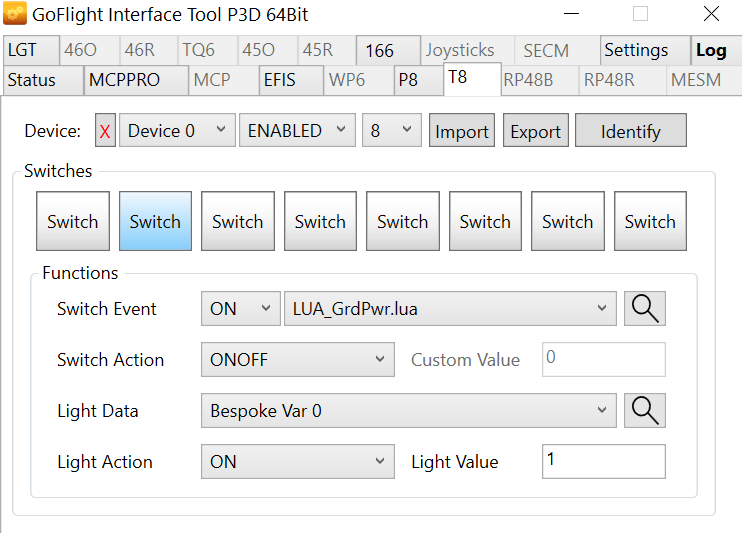This screenshot has width=742, height=533.
Task: Switch to the EFIS tab
Action: point(280,80)
